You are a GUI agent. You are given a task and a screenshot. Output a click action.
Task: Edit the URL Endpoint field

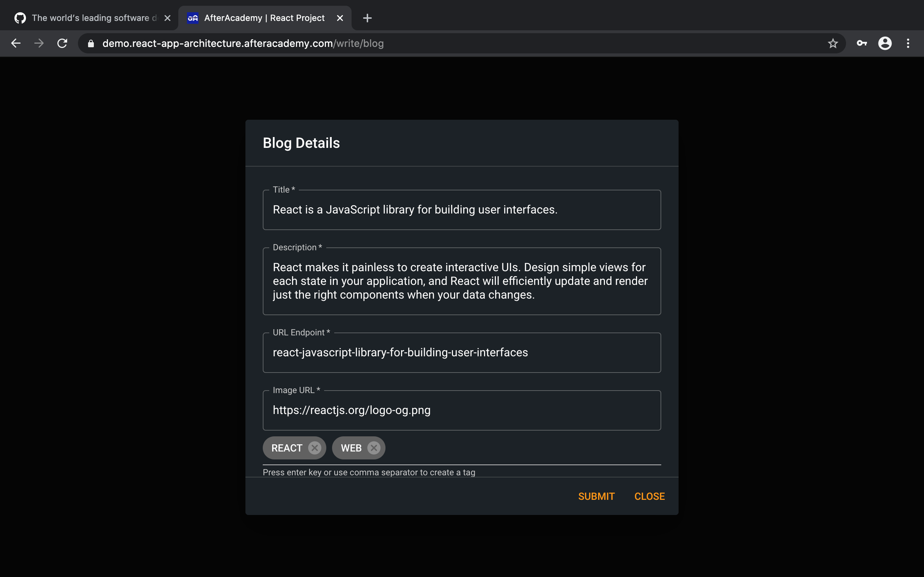coord(461,353)
